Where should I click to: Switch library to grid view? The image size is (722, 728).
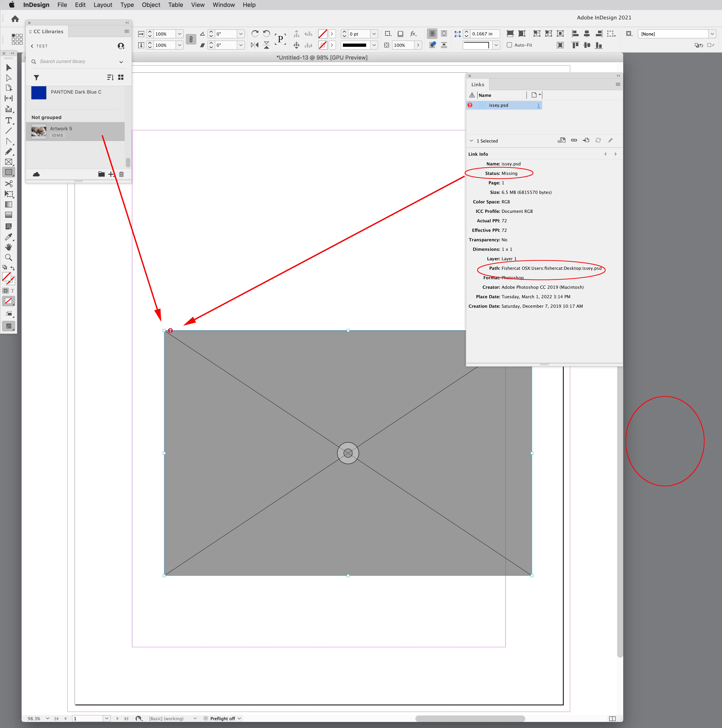(121, 77)
